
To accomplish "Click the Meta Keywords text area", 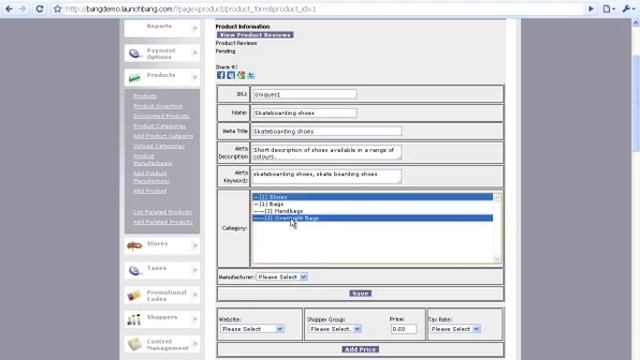I will (327, 176).
